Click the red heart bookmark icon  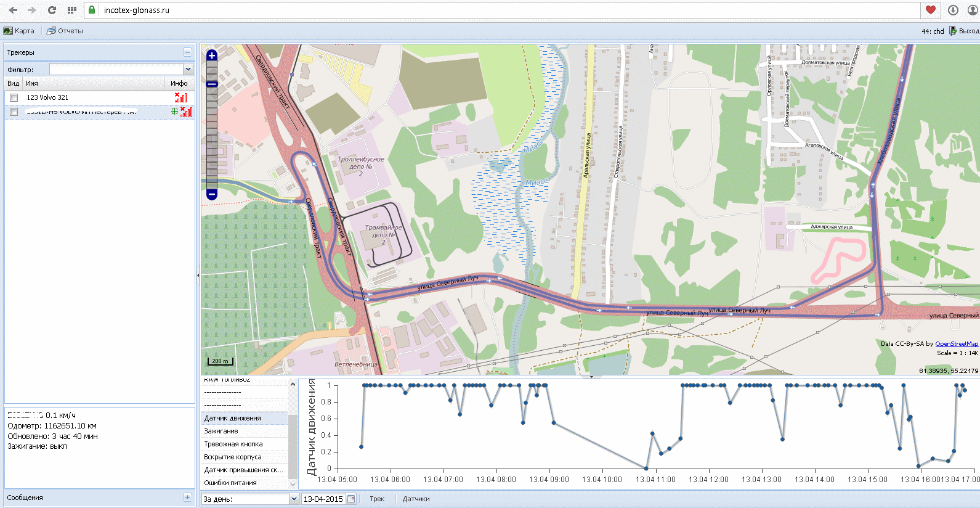[x=931, y=10]
